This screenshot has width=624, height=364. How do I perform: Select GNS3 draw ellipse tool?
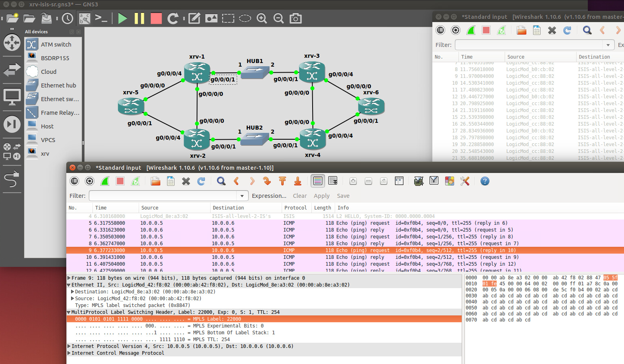(245, 18)
